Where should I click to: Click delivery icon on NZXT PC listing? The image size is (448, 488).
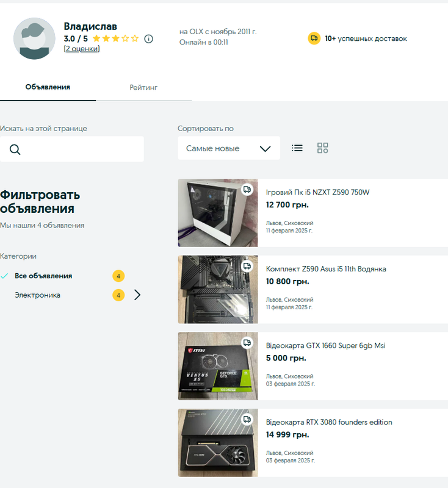pos(247,189)
